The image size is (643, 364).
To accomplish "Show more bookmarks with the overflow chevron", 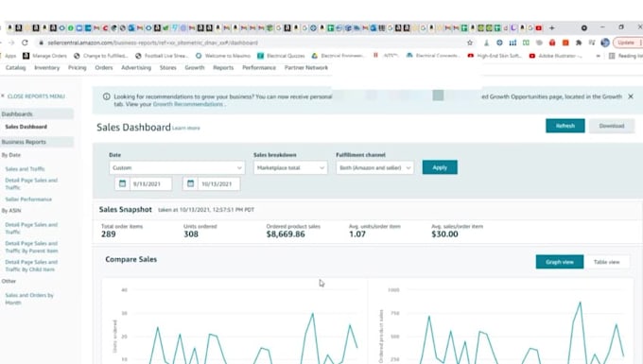I will [x=599, y=56].
